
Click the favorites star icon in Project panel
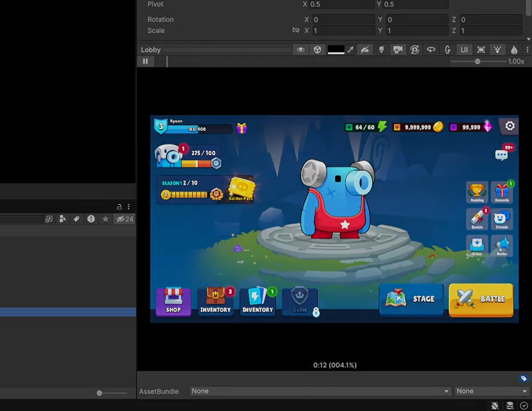(106, 219)
